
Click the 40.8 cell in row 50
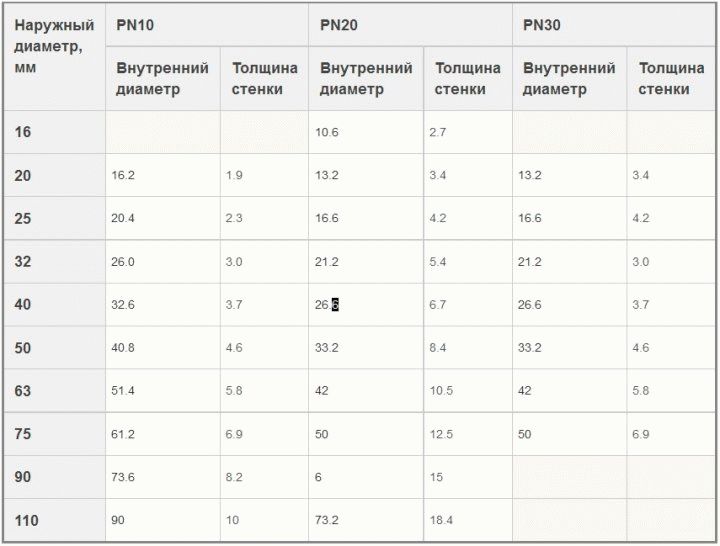[x=123, y=348]
